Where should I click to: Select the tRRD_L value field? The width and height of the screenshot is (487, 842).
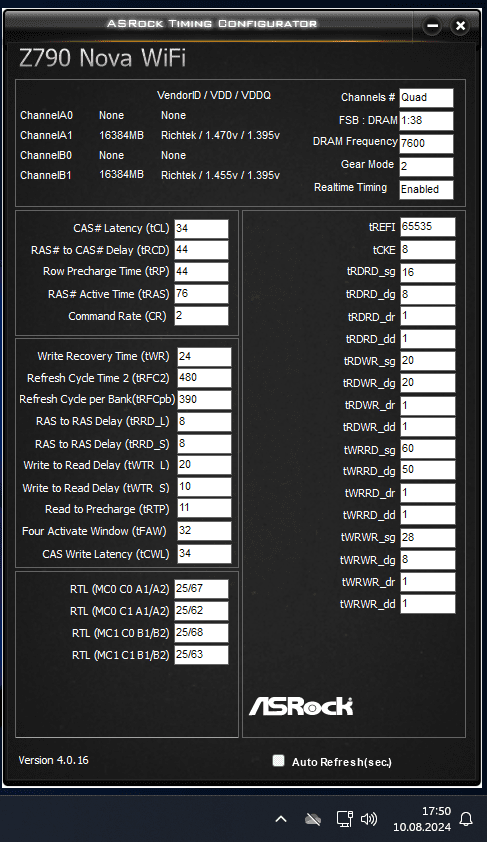point(204,422)
